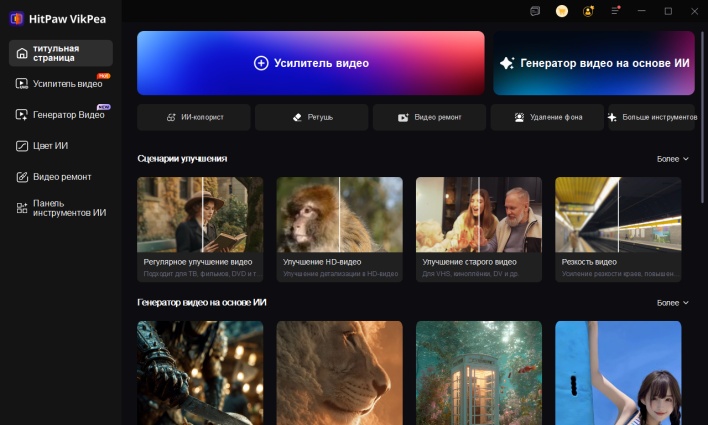
Task: Click the feedback message icon in title bar
Action: click(535, 11)
